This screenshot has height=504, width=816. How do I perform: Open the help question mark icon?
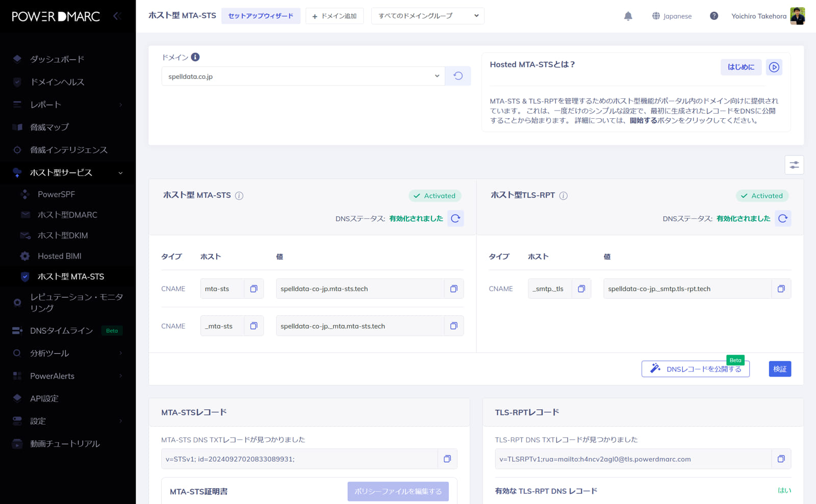[714, 16]
